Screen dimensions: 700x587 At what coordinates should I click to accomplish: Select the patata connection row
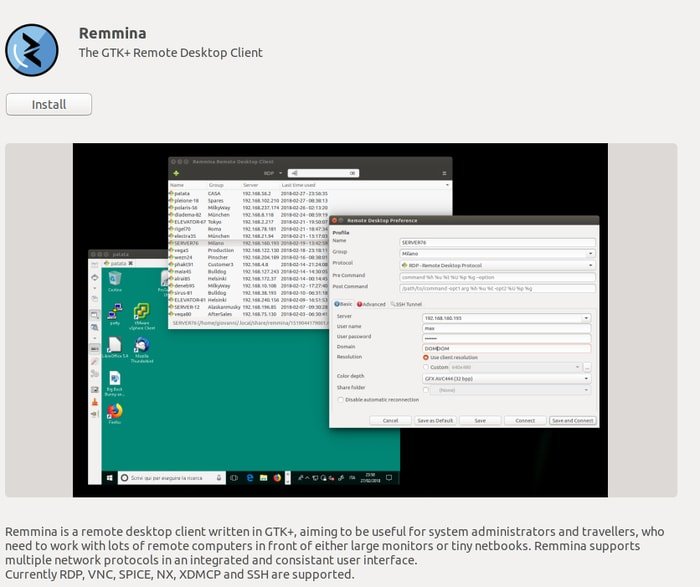pyautogui.click(x=249, y=194)
